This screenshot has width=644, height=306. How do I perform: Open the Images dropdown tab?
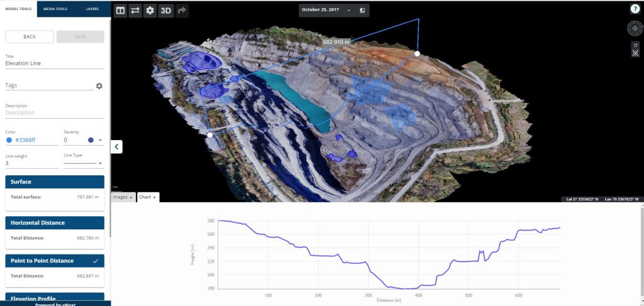tap(123, 197)
